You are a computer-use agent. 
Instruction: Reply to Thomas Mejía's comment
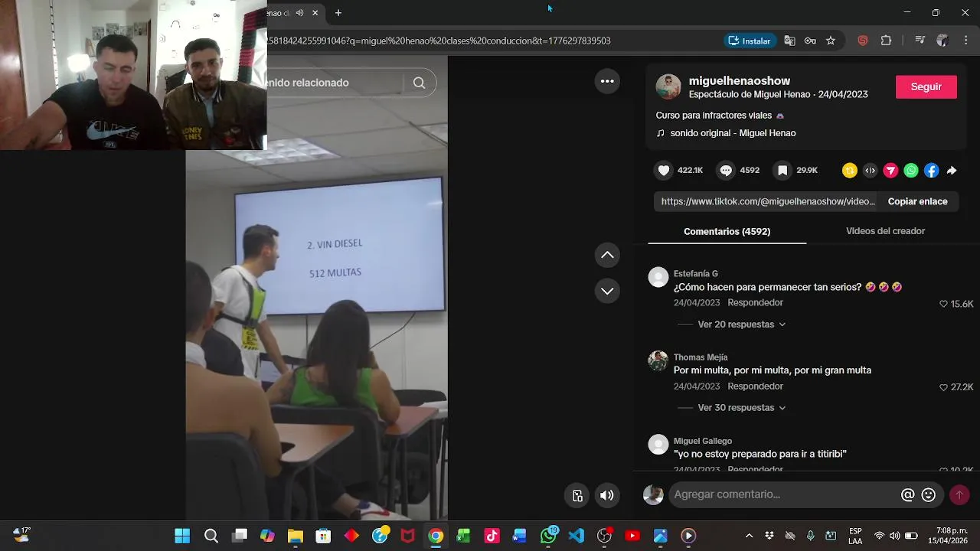coord(755,386)
